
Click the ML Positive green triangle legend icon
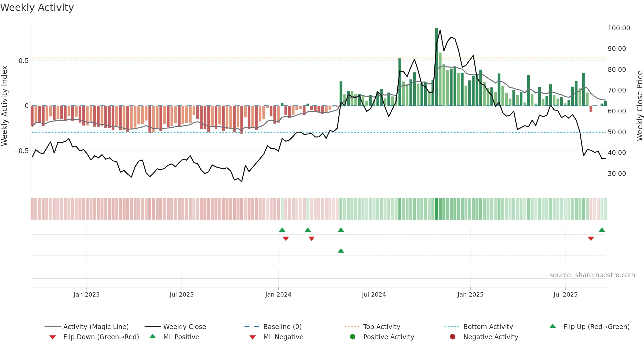[153, 336]
